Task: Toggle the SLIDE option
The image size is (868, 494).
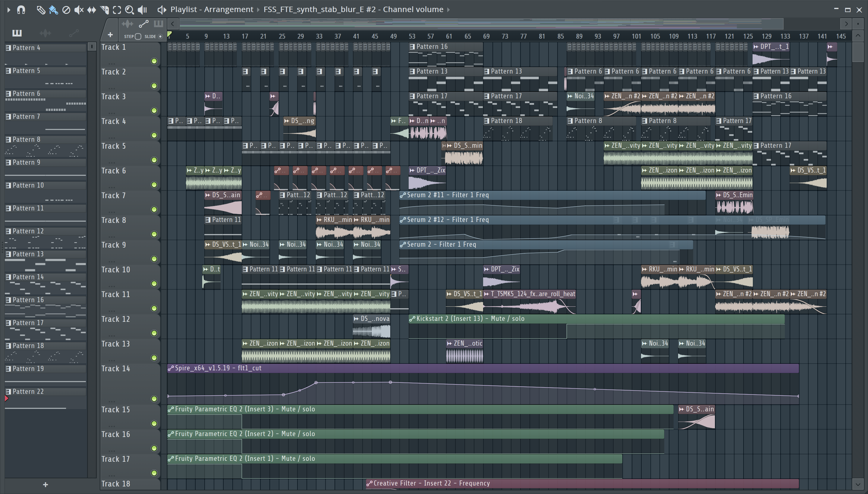Action: point(160,36)
